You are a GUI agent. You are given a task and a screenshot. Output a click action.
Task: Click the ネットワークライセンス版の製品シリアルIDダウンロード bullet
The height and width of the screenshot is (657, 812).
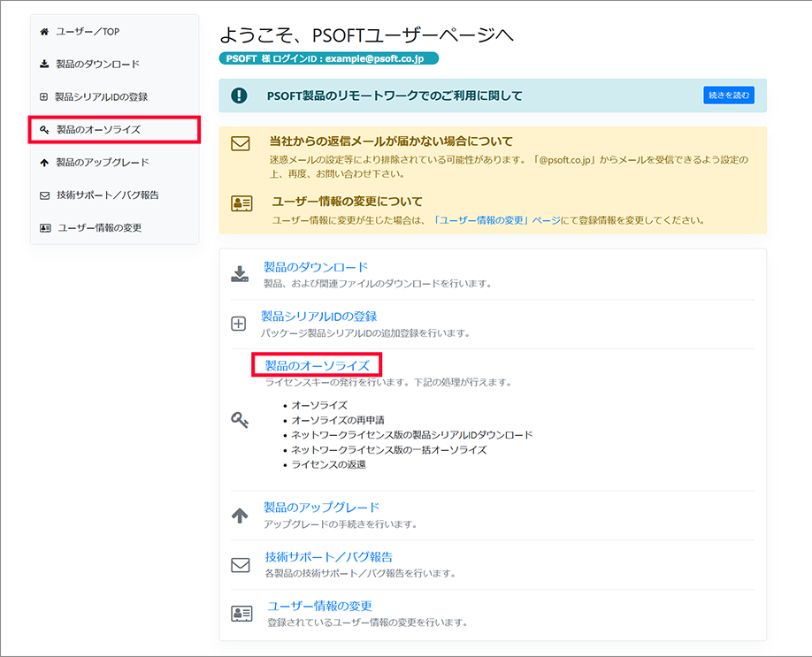(x=411, y=435)
